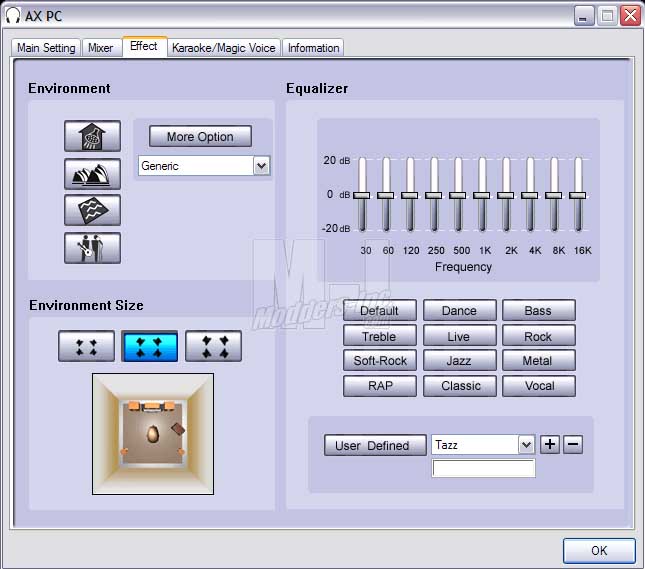Image resolution: width=645 pixels, height=569 pixels.
Task: Apply the Soft-Rock equalizer preset
Action: click(380, 360)
